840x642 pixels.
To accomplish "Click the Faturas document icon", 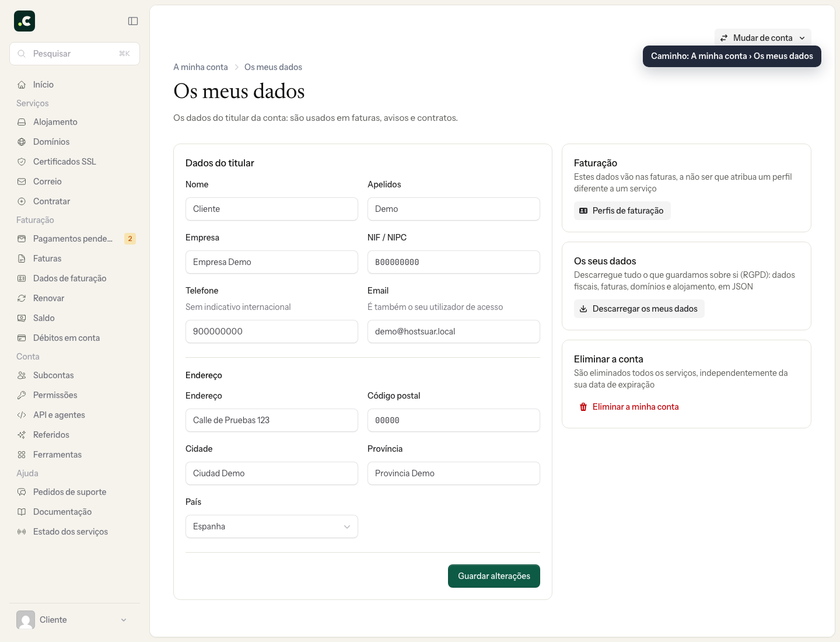I will 22,259.
